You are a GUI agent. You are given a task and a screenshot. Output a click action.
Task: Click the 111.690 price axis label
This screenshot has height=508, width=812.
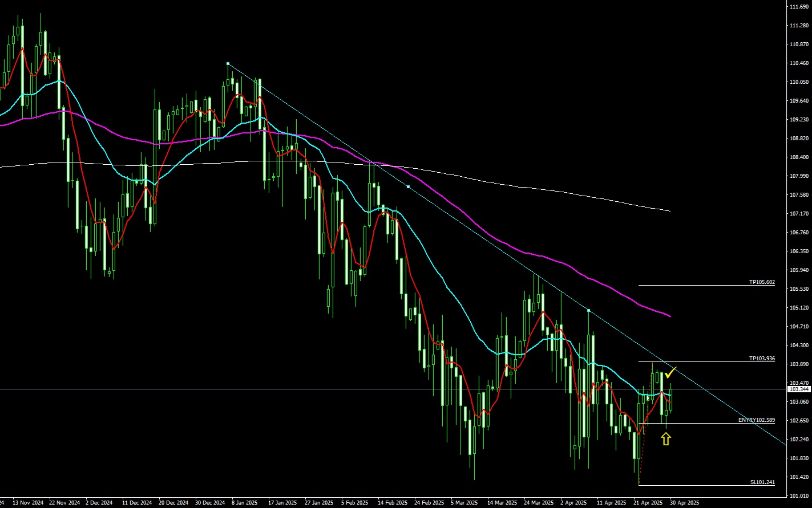point(799,7)
